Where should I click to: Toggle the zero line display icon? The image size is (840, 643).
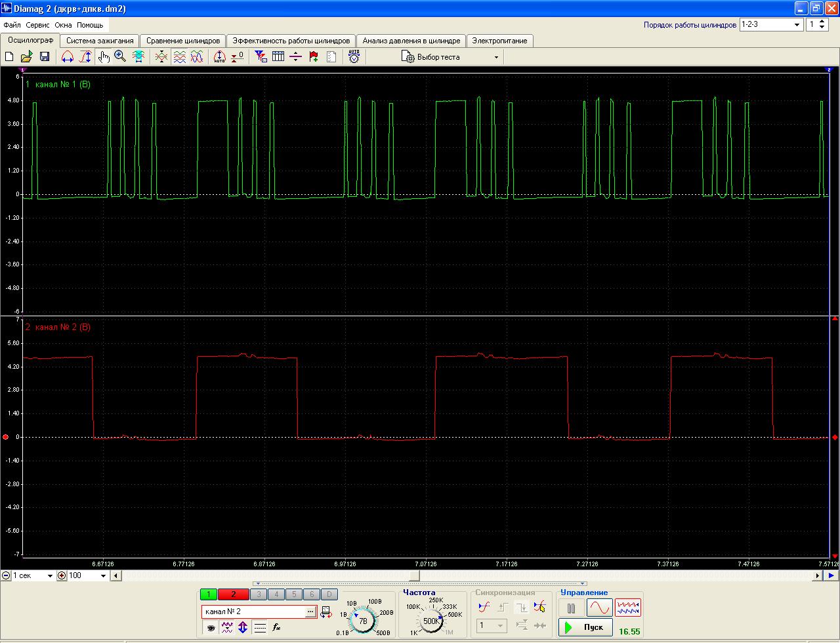click(260, 627)
